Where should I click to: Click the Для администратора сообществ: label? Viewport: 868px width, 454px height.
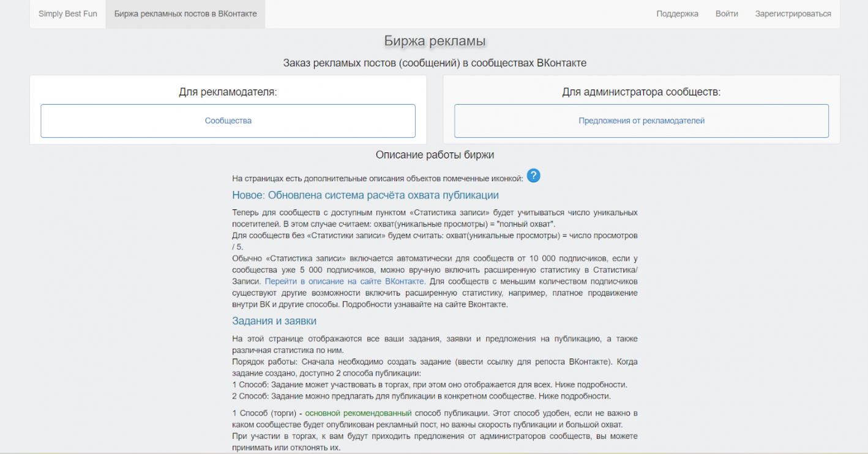click(x=642, y=92)
